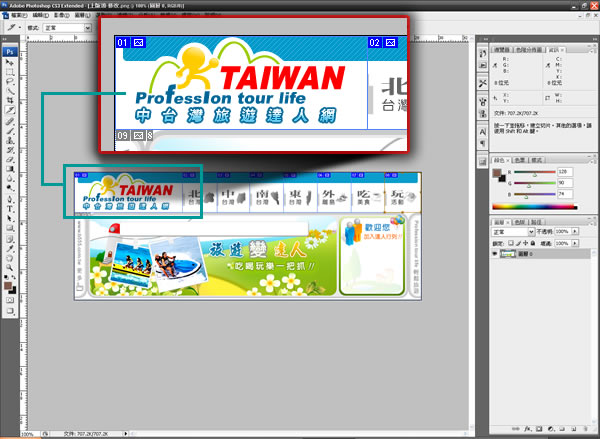Open status bar document info arrow

pyautogui.click(x=125, y=434)
